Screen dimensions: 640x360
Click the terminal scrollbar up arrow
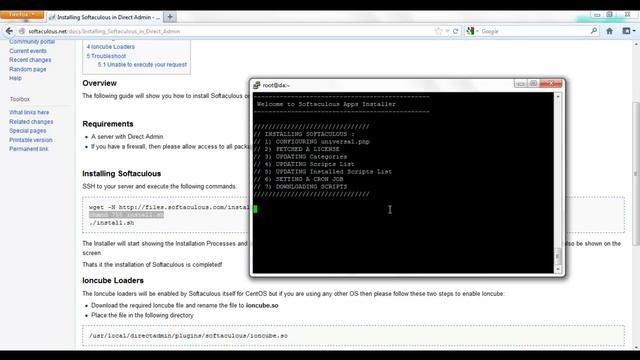pyautogui.click(x=558, y=97)
